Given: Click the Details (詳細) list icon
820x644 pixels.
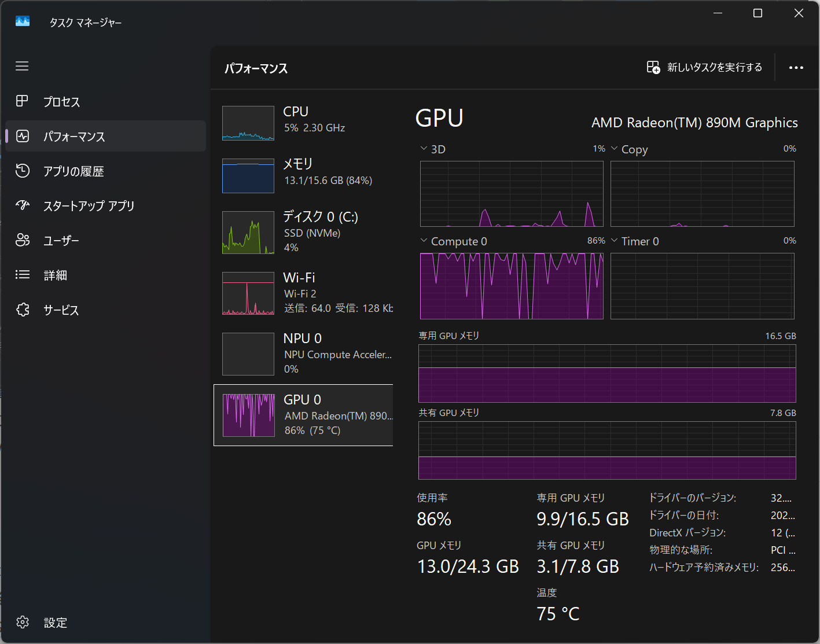Looking at the screenshot, I should [22, 275].
